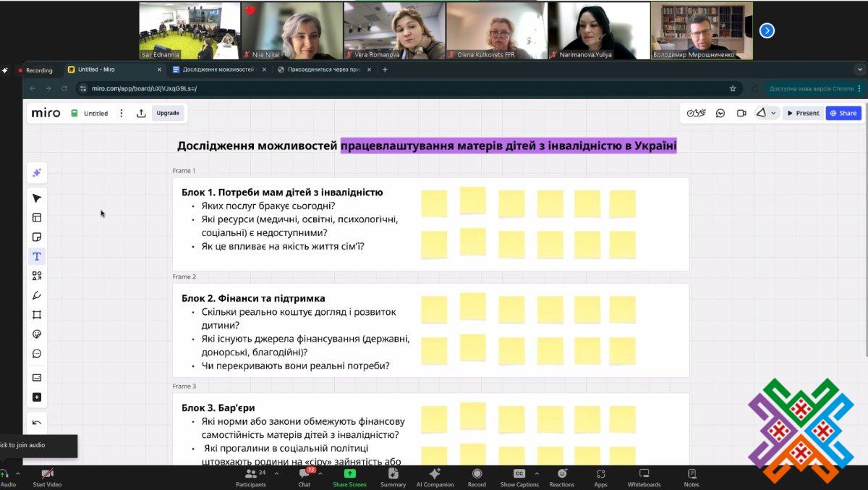This screenshot has height=490, width=868.
Task: Expand the Chrome tab search dropdown
Action: [860, 69]
